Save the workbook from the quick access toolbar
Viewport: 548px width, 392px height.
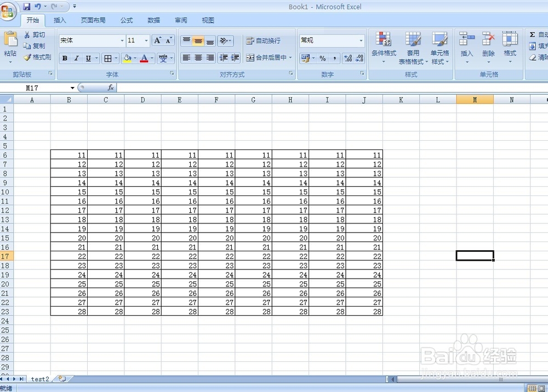coord(26,6)
